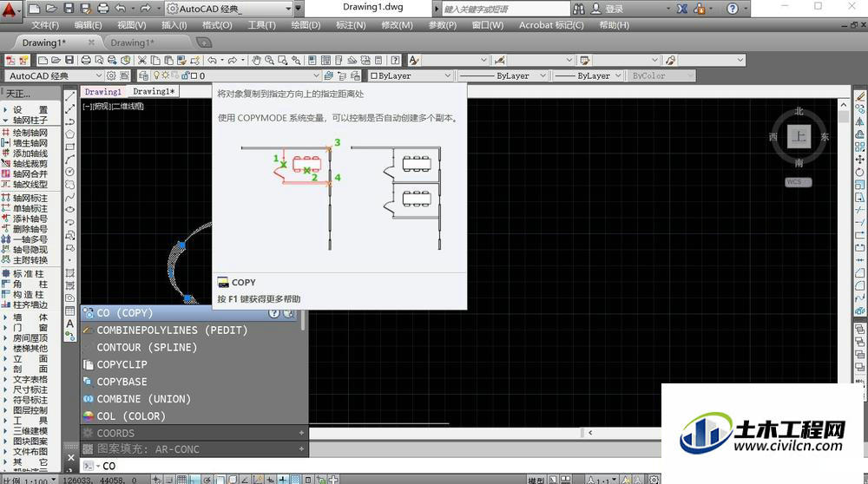The height and width of the screenshot is (484, 868).
Task: Toggle layer 0 on/off lightbulb
Action: [x=156, y=75]
